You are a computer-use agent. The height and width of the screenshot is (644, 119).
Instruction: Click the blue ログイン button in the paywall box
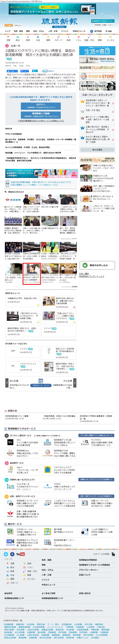click(41, 106)
